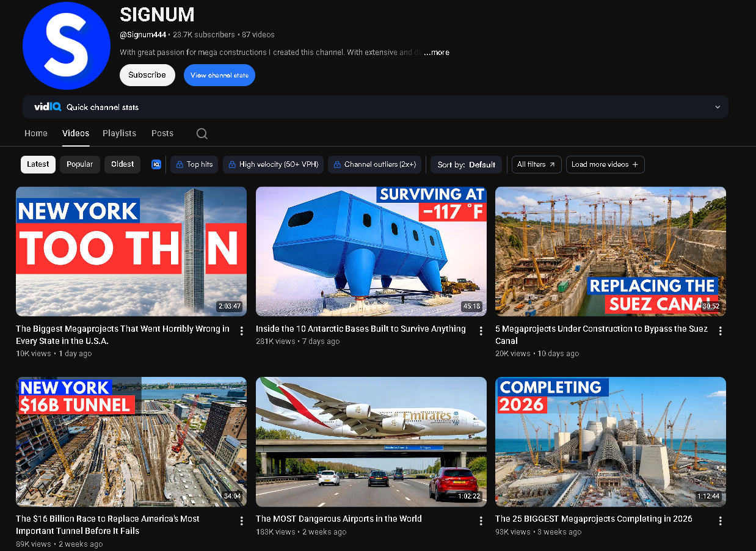Open the Replacing the Suez Canal thumbnail

click(611, 252)
